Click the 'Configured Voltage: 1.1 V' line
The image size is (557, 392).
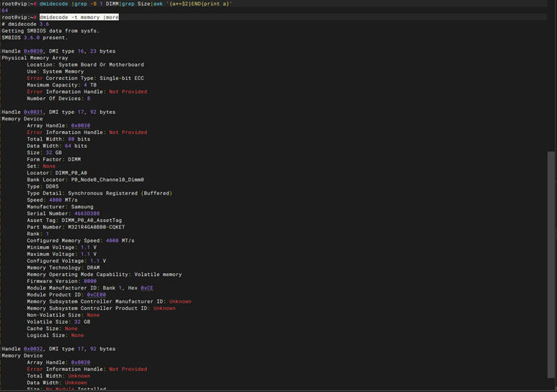pos(66,261)
